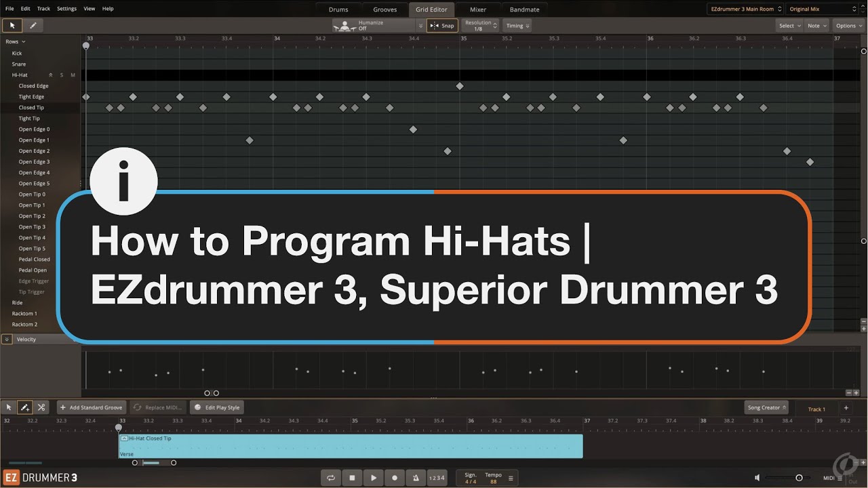This screenshot has height=488, width=868.
Task: Switch to the Grooves tab
Action: (384, 9)
